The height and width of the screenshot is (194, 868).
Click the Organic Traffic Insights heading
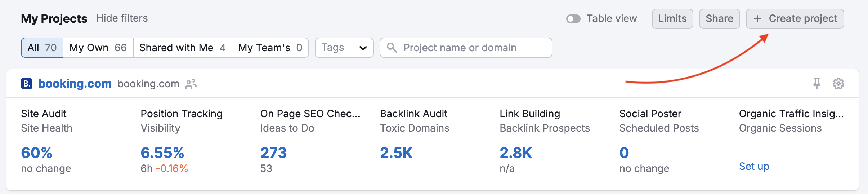791,114
